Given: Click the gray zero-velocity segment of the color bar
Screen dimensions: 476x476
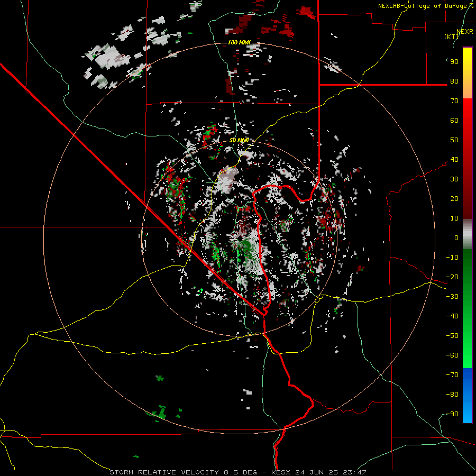Looking at the screenshot, I should (467, 234).
